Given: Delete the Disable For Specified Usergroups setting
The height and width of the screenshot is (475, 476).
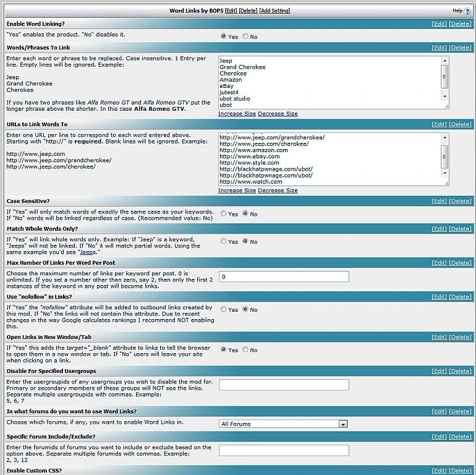Looking at the screenshot, I should pos(460,371).
